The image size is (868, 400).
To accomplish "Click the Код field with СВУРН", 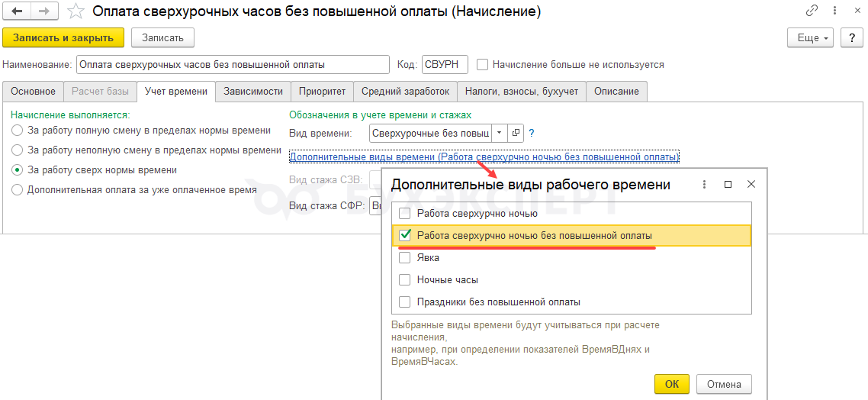I will pyautogui.click(x=445, y=64).
